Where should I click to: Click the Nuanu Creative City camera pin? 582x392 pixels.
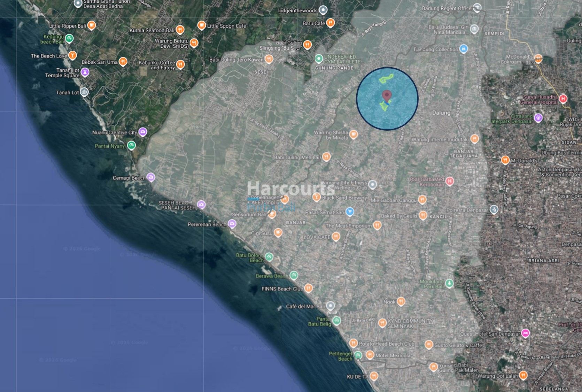(x=142, y=132)
